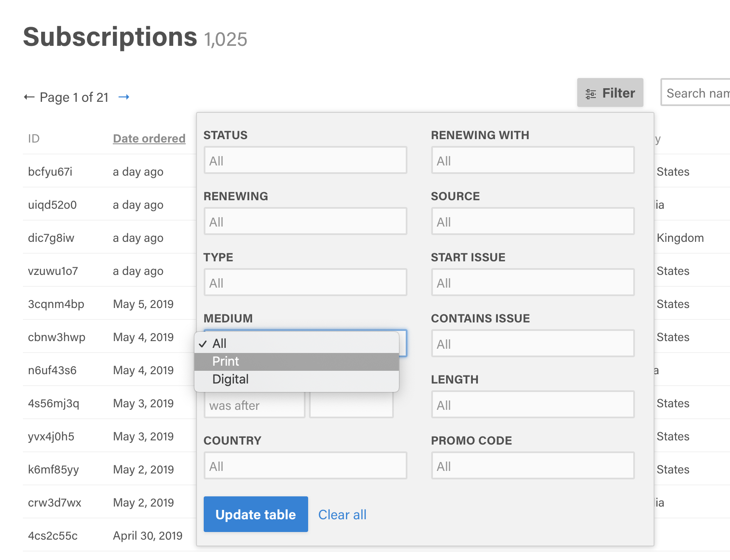
Task: Open the Type dropdown
Action: pyautogui.click(x=305, y=283)
